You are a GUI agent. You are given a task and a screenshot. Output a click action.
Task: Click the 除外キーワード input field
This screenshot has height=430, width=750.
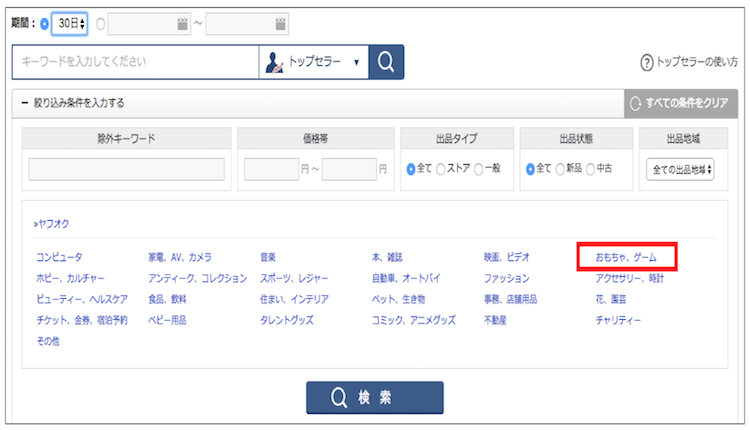point(126,170)
